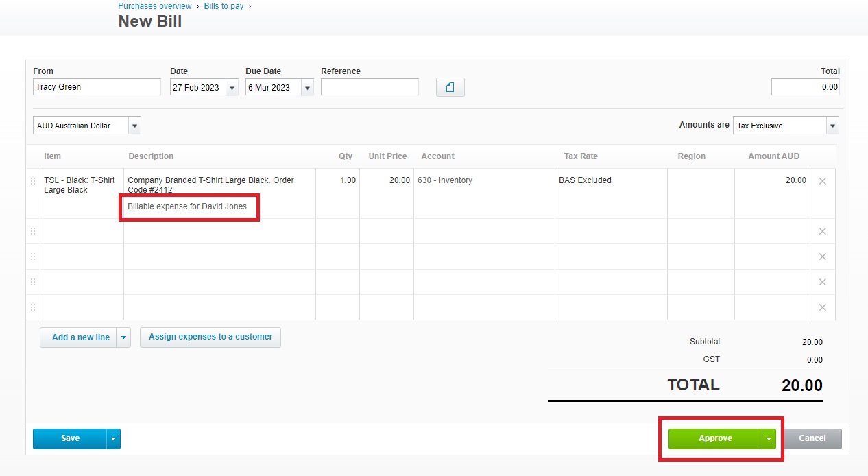Click the attach file icon next to Reference
The height and width of the screenshot is (476, 868).
click(x=450, y=87)
